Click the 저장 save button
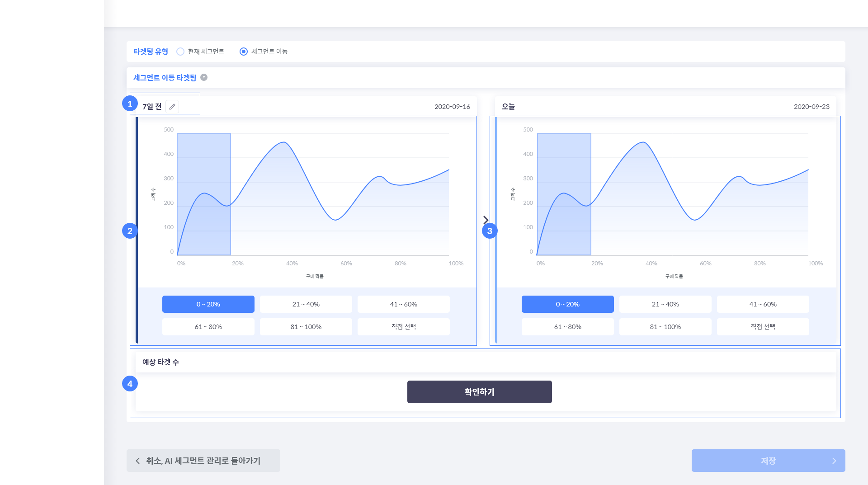 (768, 461)
